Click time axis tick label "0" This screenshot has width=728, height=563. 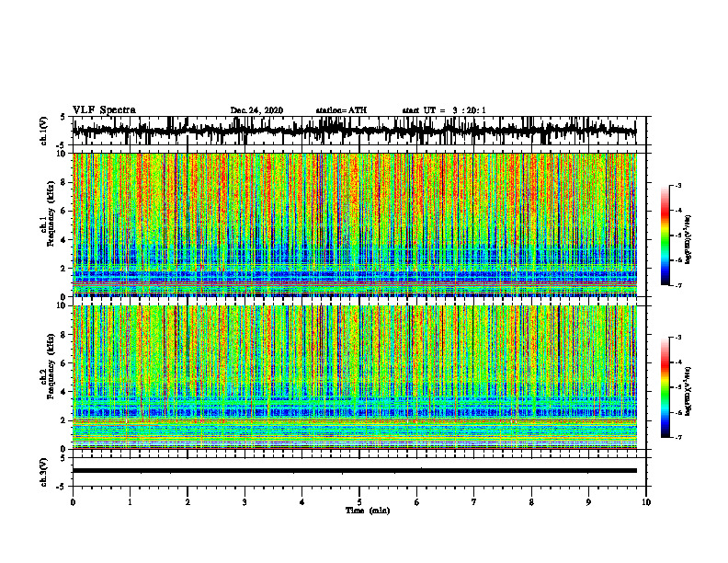73,502
